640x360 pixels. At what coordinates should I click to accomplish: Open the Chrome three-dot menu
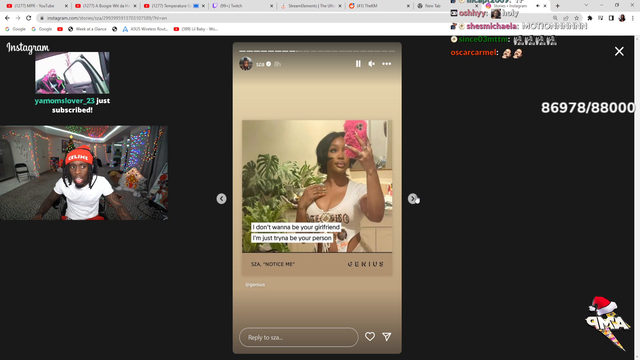(x=633, y=18)
